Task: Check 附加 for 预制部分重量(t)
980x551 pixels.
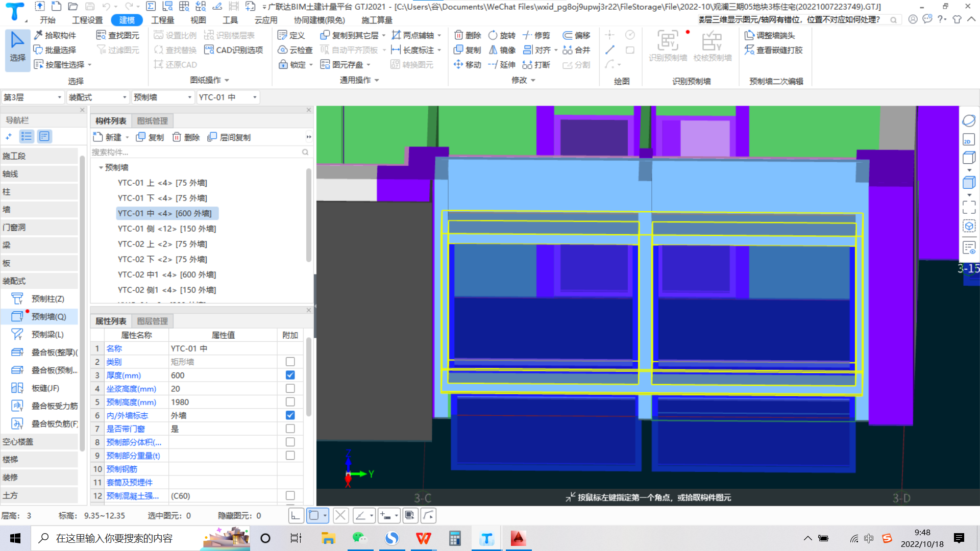Action: [x=290, y=456]
